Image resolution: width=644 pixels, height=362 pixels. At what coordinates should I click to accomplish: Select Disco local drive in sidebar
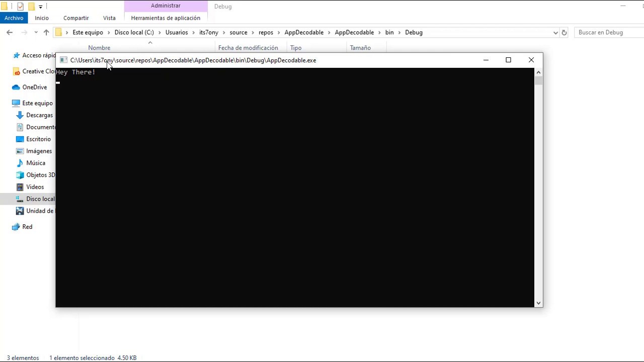(x=40, y=199)
